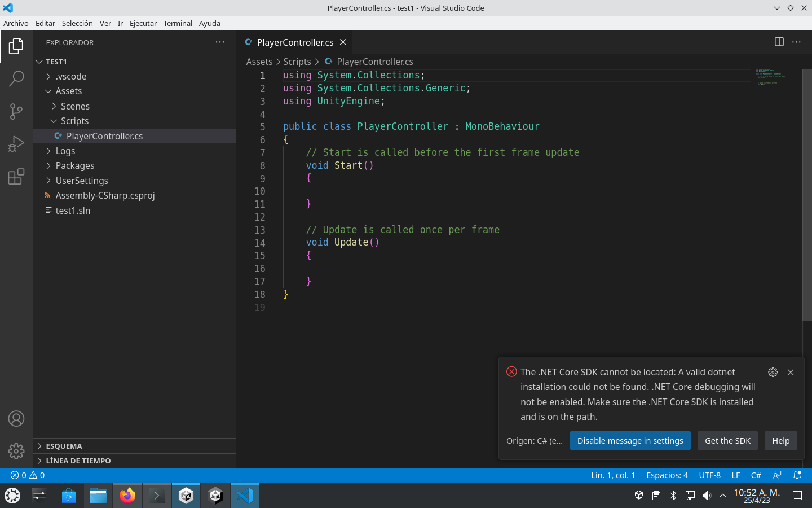Collapse the Scripts folder
812x508 pixels.
[x=134, y=121]
